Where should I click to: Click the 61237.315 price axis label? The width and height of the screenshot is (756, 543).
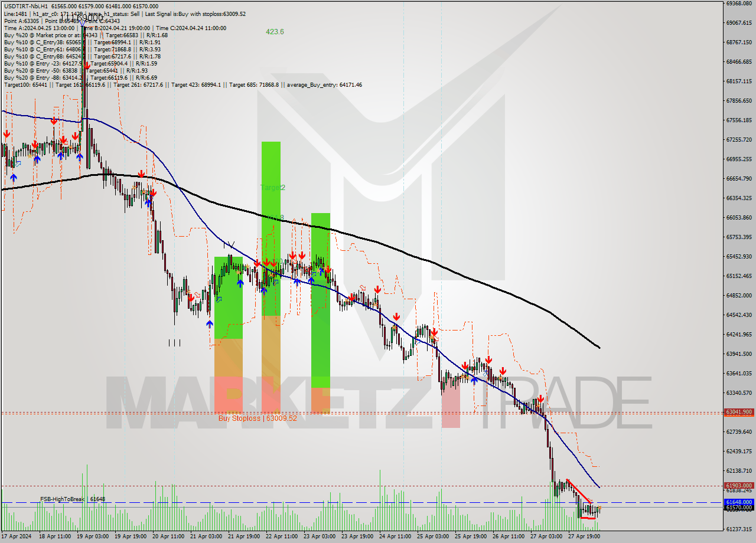click(739, 529)
